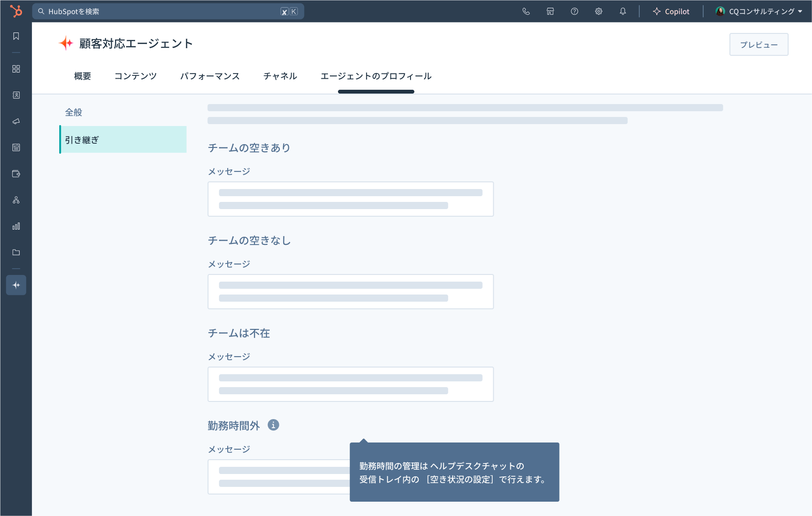Open the marketing megaphone icon in sidebar
Image resolution: width=812 pixels, height=516 pixels.
pos(16,121)
